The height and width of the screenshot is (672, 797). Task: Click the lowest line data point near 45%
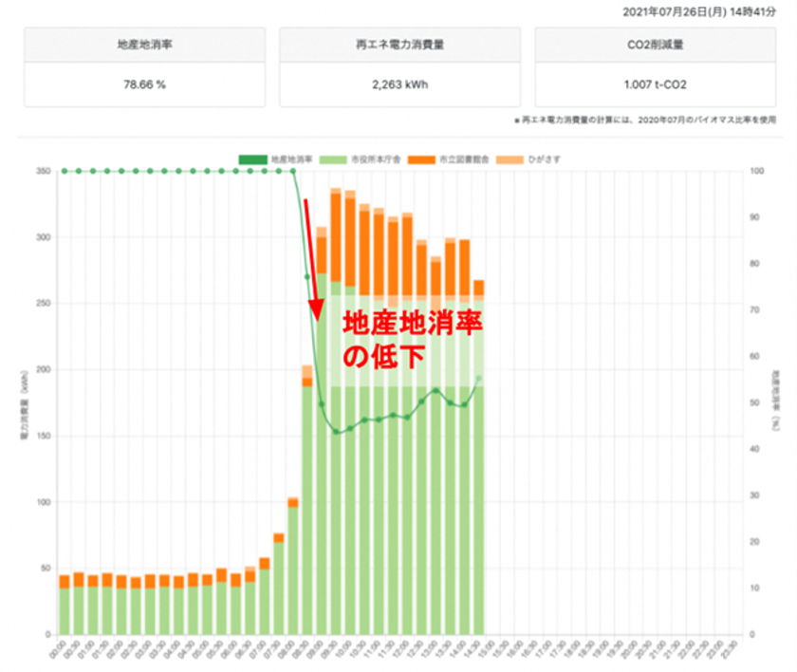coord(336,432)
